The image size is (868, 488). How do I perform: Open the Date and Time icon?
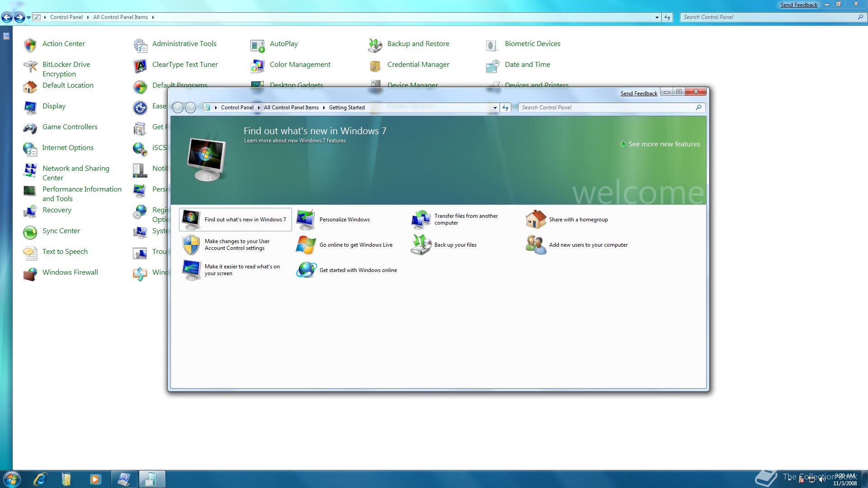click(x=493, y=66)
